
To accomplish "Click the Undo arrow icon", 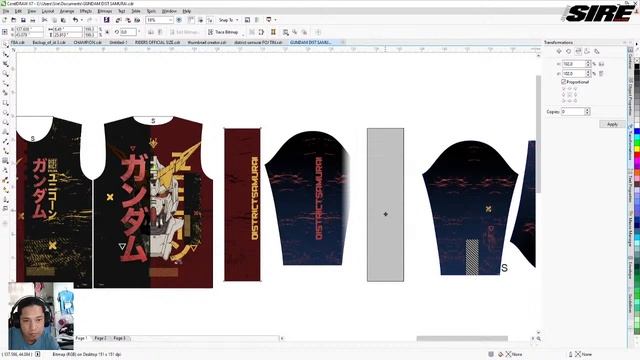I will tap(75, 20).
